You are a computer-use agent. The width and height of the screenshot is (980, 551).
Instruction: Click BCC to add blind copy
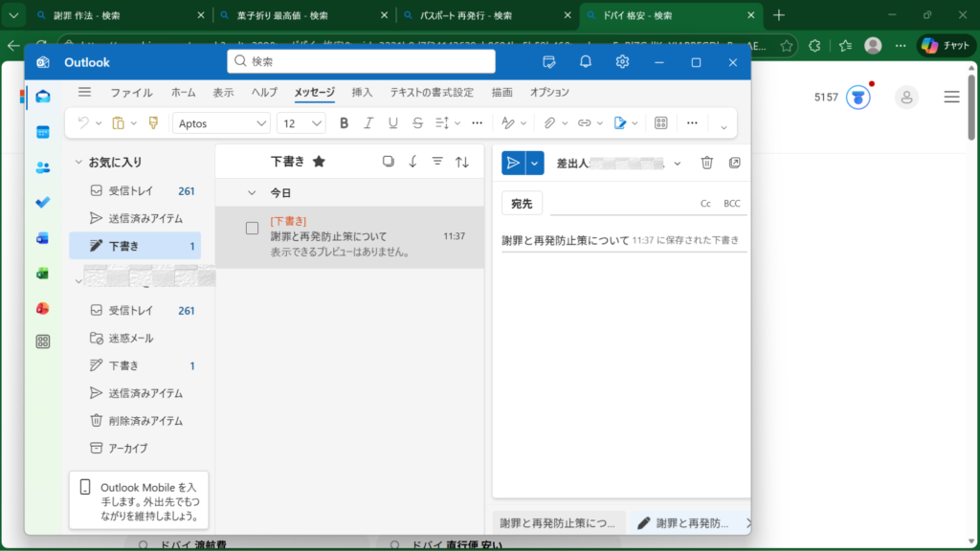click(731, 204)
